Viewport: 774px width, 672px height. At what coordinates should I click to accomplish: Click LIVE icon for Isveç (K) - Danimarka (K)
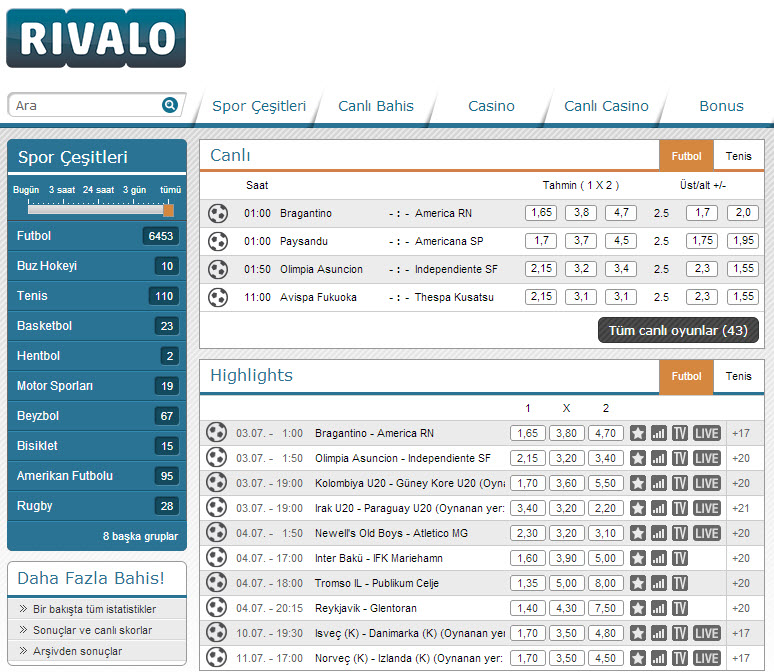(x=706, y=633)
